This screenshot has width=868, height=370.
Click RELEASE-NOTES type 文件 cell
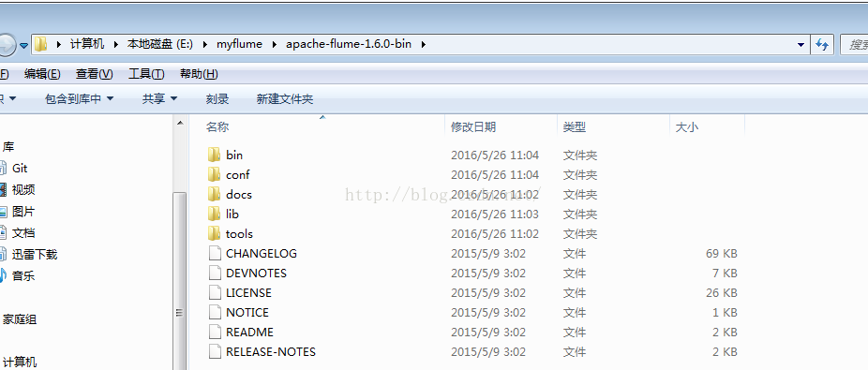coord(575,352)
